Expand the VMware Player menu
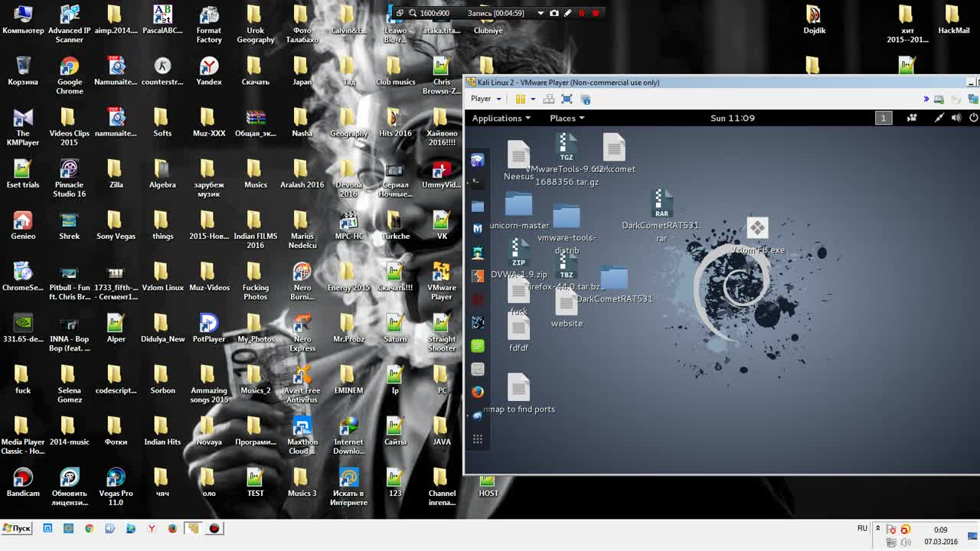This screenshot has width=980, height=551. (x=485, y=99)
